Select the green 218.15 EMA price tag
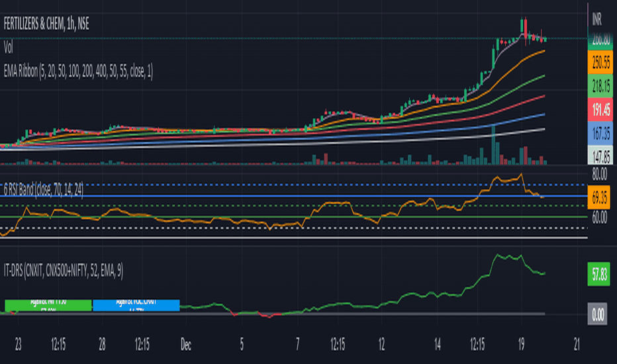Screen dimensions: 617x364 [x=600, y=86]
